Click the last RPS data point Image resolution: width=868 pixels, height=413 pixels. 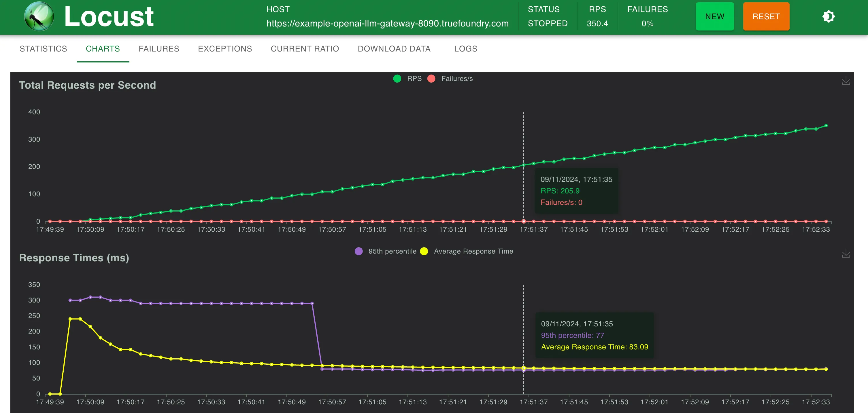pyautogui.click(x=826, y=125)
